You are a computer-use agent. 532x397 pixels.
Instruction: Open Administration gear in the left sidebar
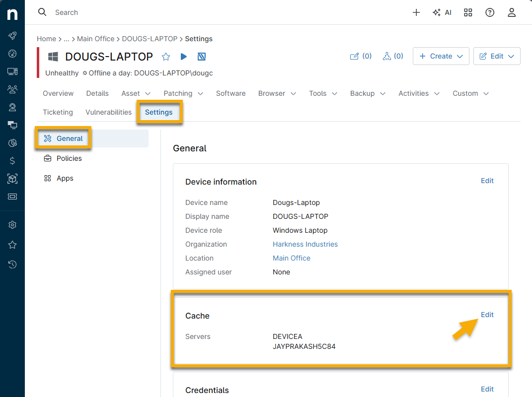[12, 225]
